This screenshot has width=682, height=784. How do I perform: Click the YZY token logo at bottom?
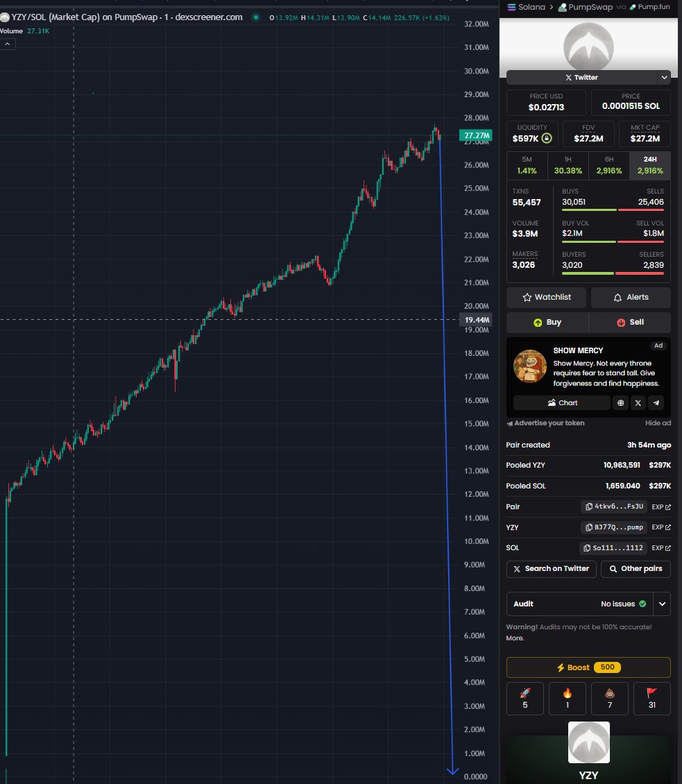[588, 742]
